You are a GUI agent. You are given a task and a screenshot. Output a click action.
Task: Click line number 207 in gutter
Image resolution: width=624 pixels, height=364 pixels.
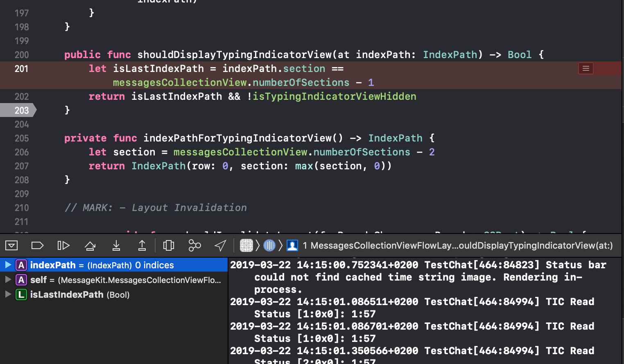[21, 166]
